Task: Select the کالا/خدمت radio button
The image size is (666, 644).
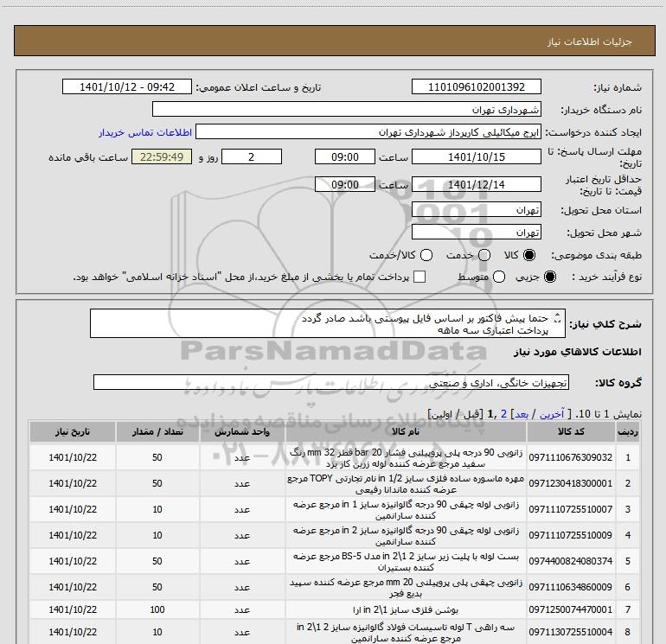Action: pos(426,255)
